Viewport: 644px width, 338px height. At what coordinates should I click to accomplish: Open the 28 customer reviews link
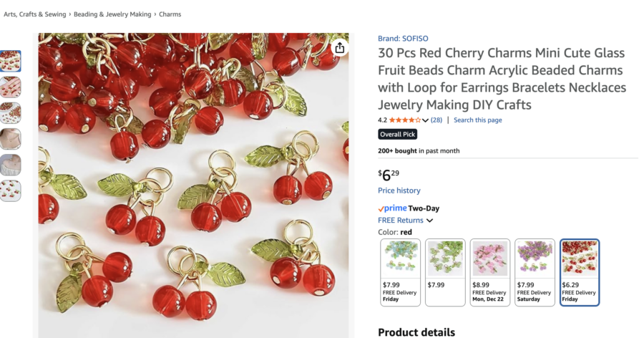pyautogui.click(x=436, y=120)
